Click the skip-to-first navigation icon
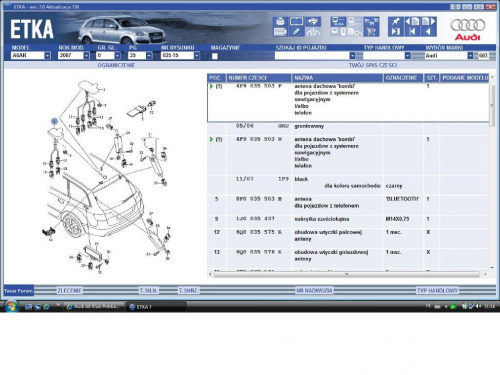 tap(412, 32)
